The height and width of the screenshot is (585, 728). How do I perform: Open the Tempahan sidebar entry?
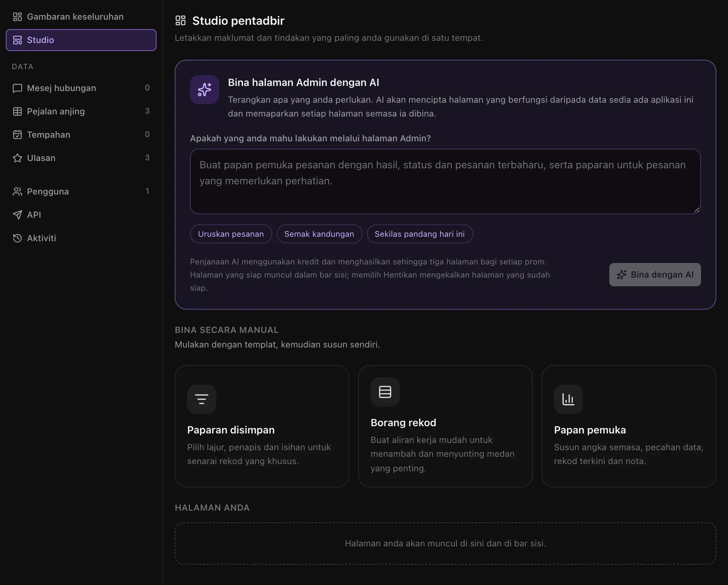click(81, 135)
